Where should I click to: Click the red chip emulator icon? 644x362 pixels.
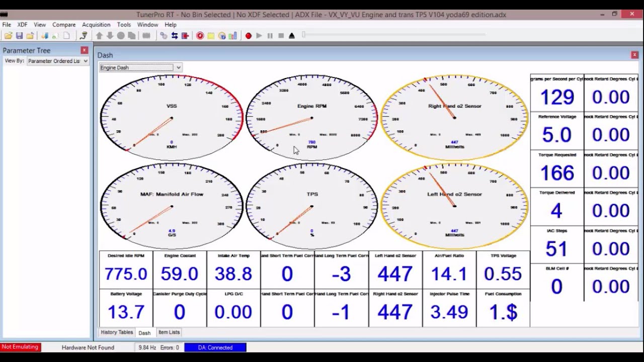(x=185, y=36)
